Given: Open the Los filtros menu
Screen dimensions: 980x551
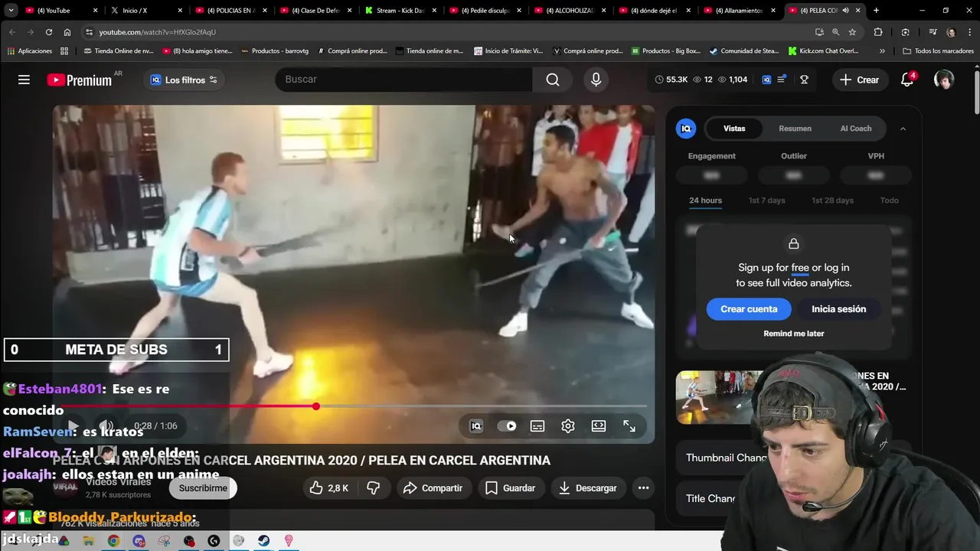Looking at the screenshot, I should (184, 80).
